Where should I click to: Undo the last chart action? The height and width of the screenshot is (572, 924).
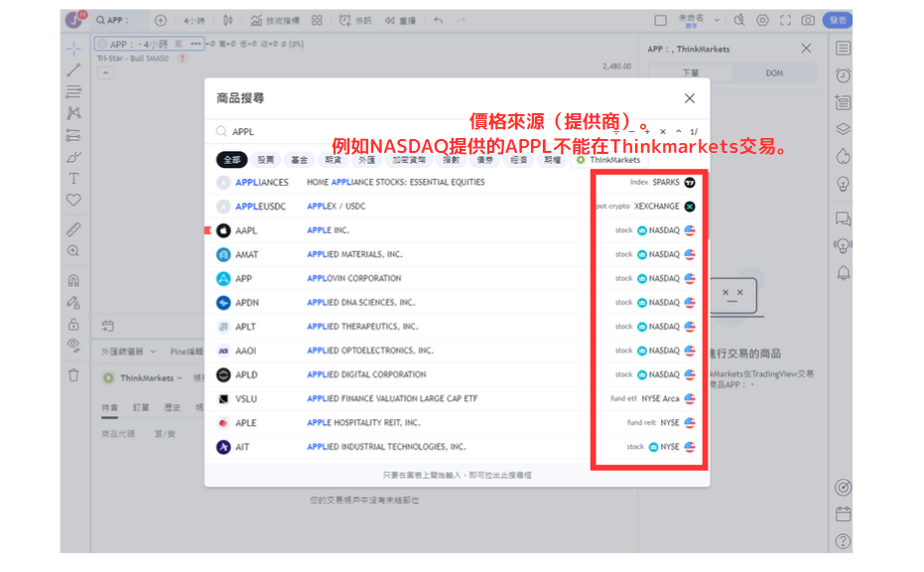coord(439,20)
